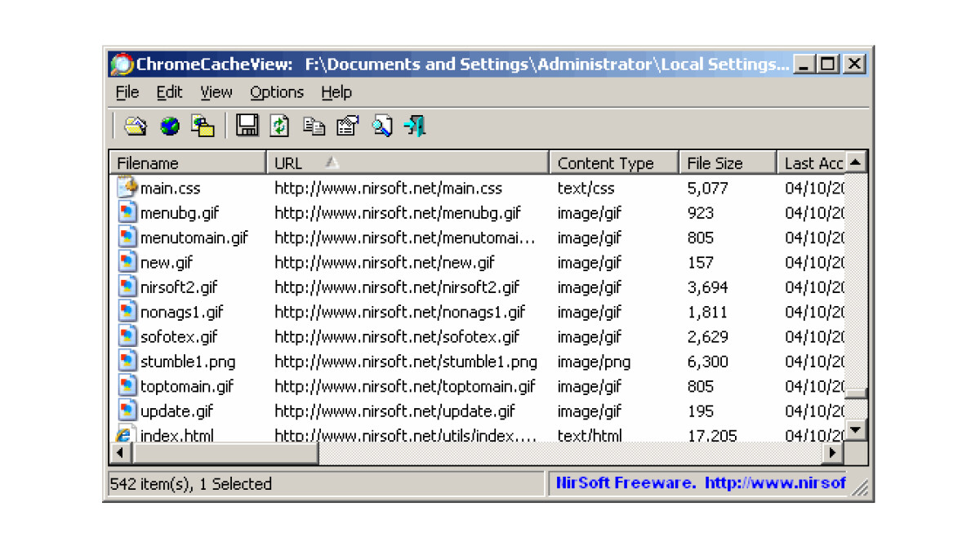
Task: Select the menutomain.gif file icon
Action: pyautogui.click(x=127, y=238)
